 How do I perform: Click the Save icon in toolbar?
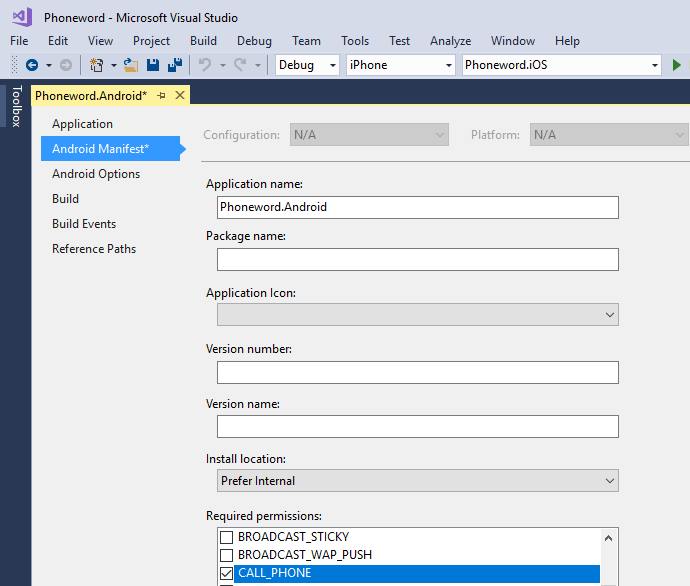point(153,65)
